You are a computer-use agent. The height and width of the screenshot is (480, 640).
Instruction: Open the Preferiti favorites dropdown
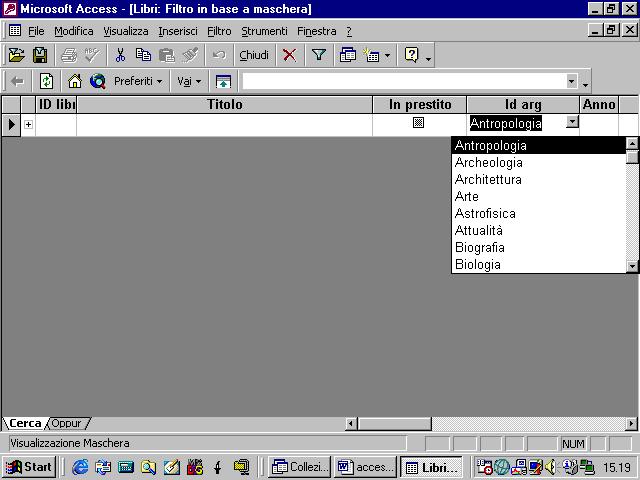[138, 81]
